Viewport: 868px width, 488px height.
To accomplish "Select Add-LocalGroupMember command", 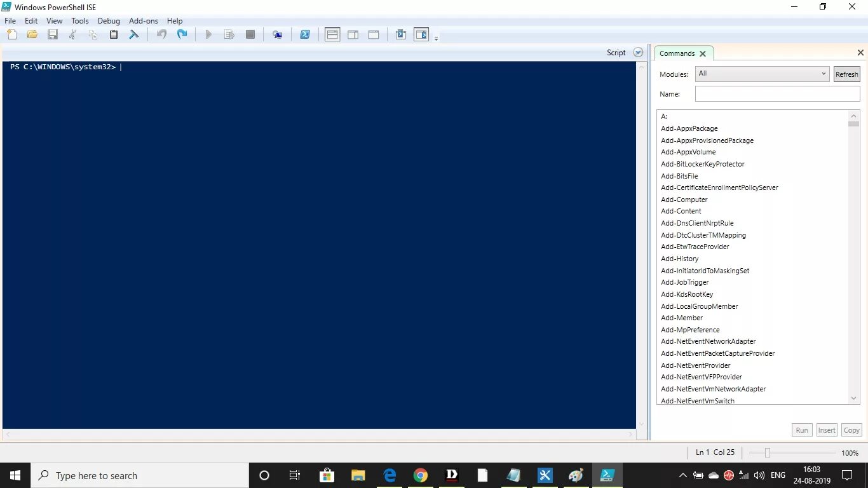I will click(700, 306).
